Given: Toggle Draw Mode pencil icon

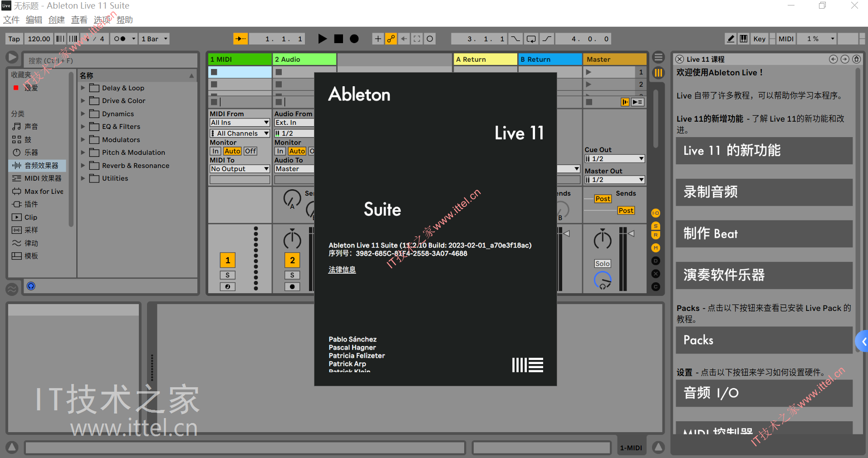Looking at the screenshot, I should [x=731, y=39].
